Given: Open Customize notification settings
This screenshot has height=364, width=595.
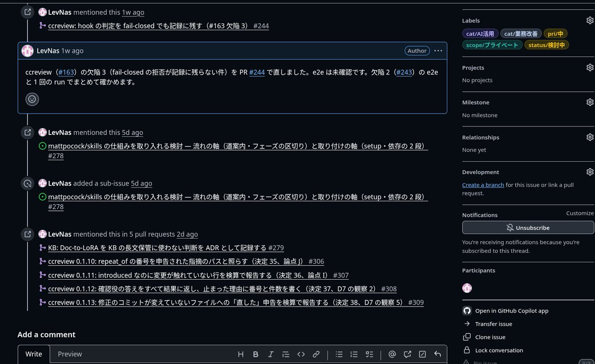Looking at the screenshot, I should click(580, 213).
